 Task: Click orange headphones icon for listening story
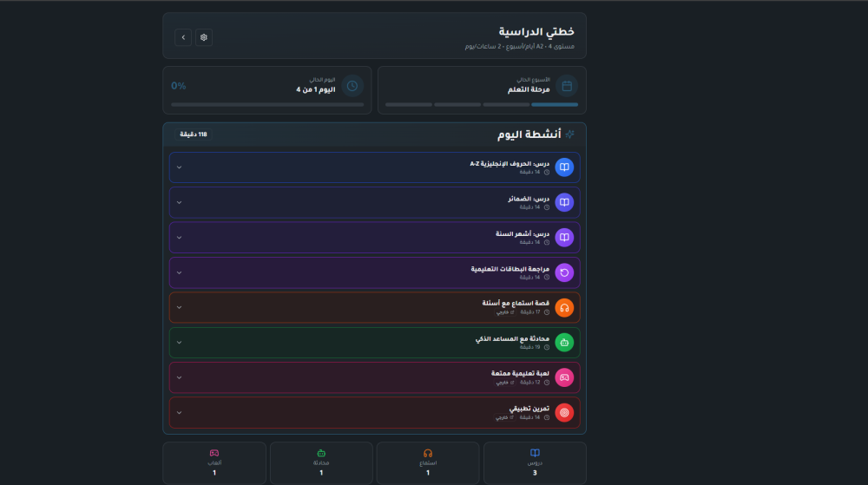[564, 307]
